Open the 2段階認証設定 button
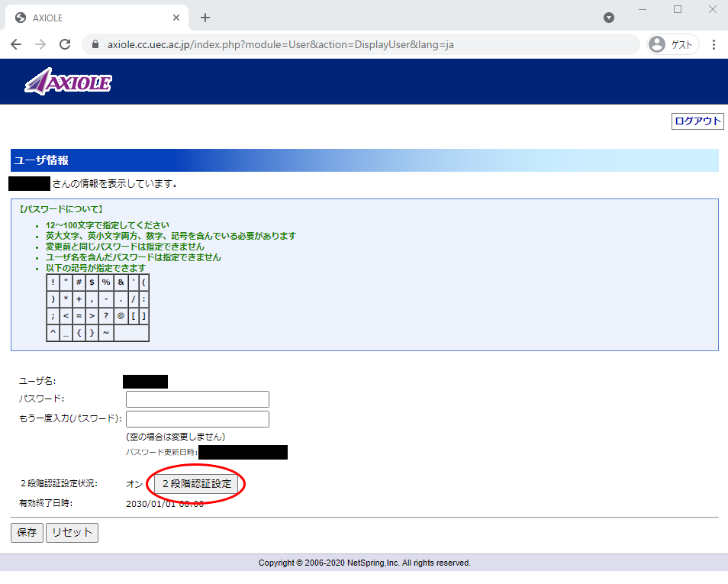Image resolution: width=728 pixels, height=584 pixels. [x=198, y=484]
